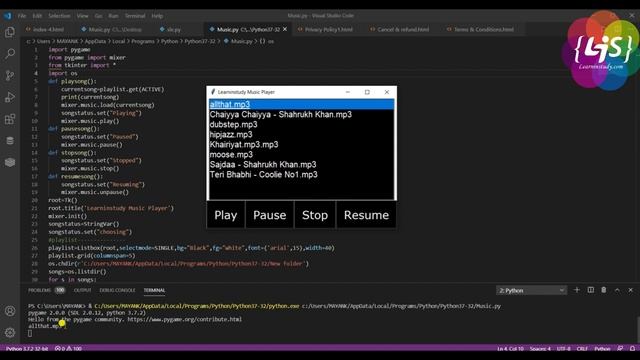640x360 pixels.
Task: Close the active Music.py editor tab
Action: point(285,29)
